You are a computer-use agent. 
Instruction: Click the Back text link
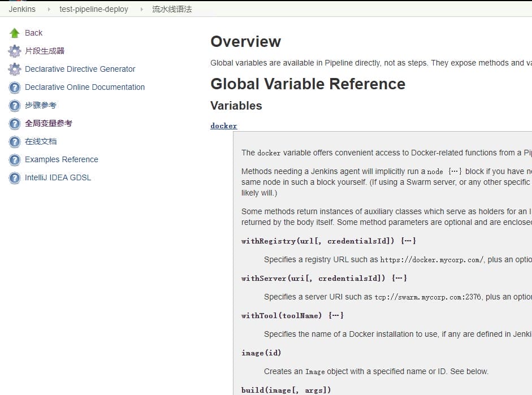pos(34,33)
